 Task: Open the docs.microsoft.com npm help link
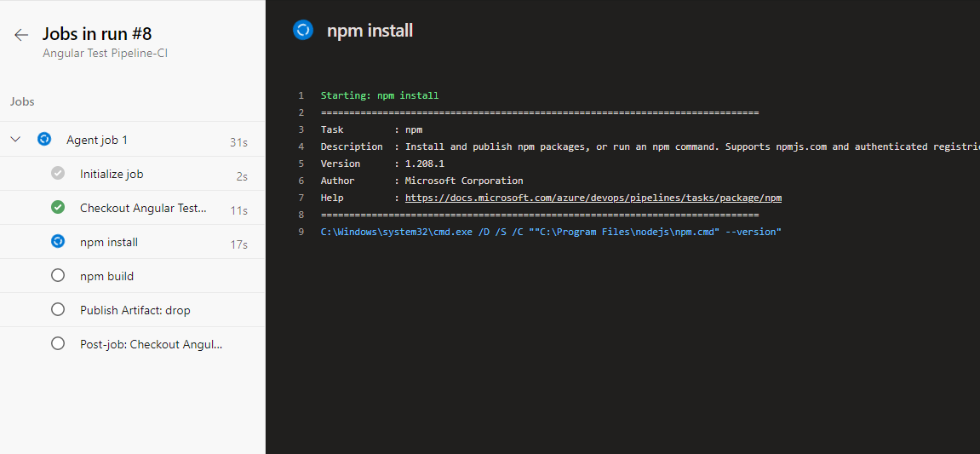click(593, 198)
